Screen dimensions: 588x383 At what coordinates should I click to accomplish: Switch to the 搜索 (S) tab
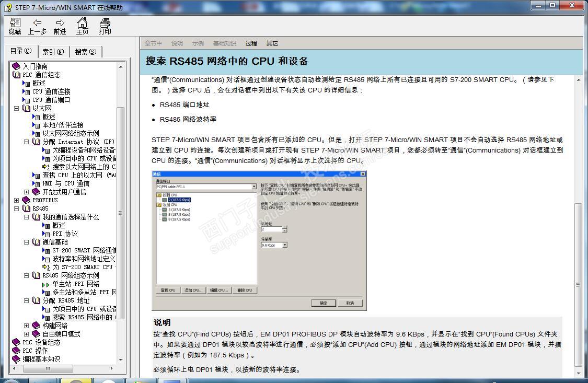86,52
